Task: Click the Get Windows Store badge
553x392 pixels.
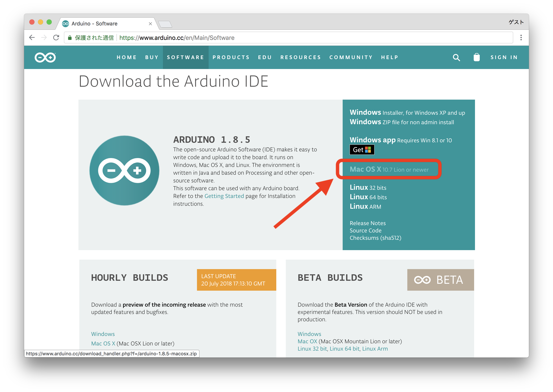Action: [x=362, y=150]
